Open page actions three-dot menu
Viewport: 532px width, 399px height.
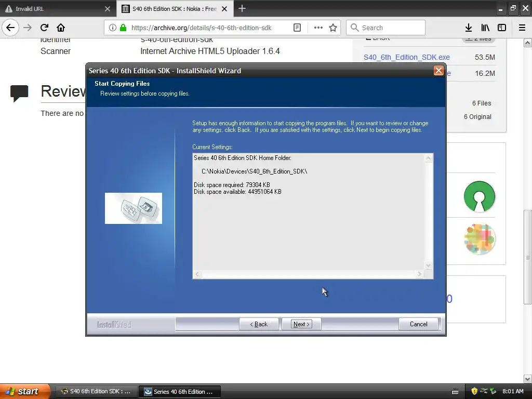click(318, 28)
